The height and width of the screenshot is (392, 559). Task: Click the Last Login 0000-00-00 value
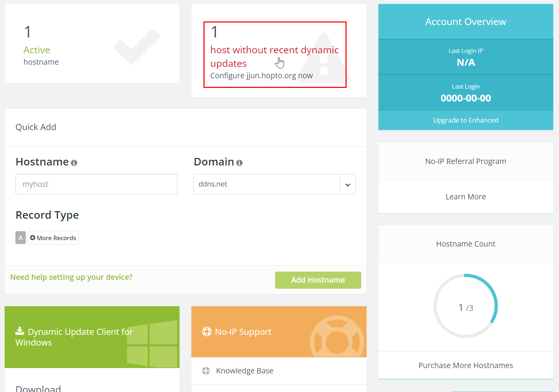[466, 98]
